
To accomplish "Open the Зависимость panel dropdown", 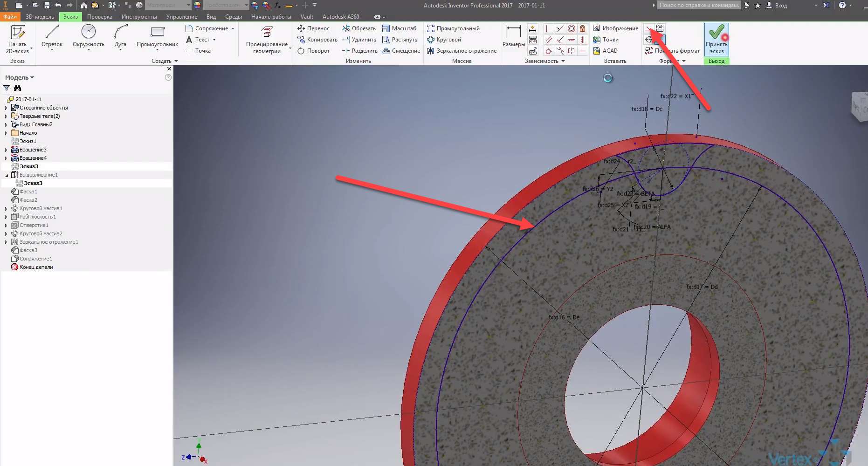I will 544,61.
